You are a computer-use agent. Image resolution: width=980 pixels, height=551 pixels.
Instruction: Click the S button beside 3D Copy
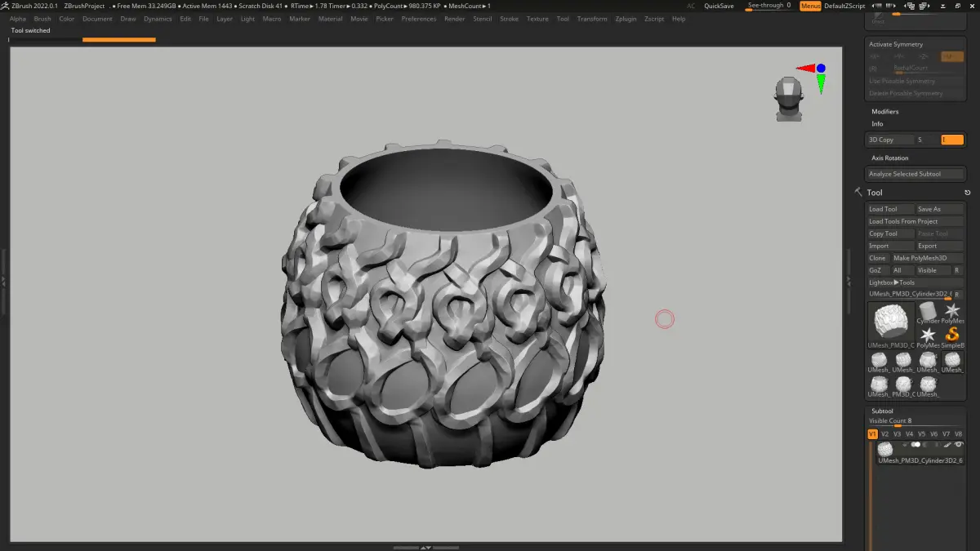(928, 140)
